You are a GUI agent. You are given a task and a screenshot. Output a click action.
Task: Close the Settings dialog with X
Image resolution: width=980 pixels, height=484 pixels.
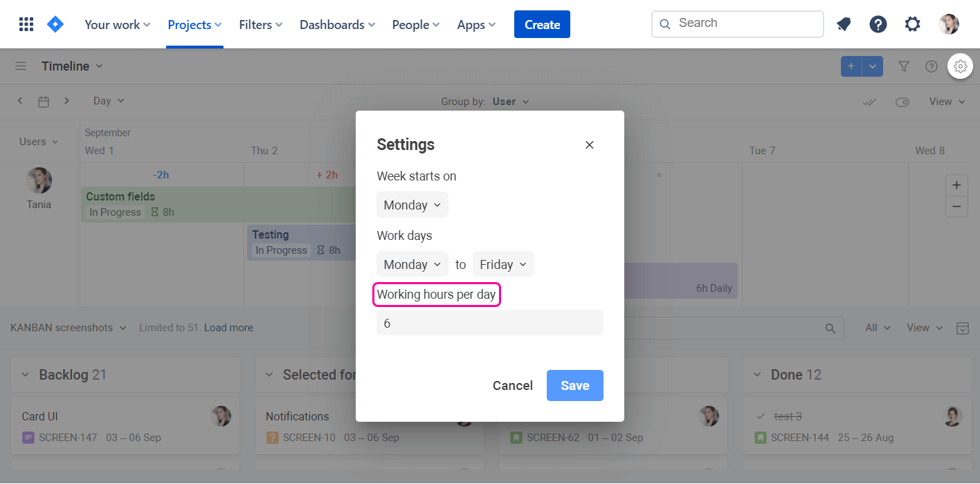coord(590,145)
